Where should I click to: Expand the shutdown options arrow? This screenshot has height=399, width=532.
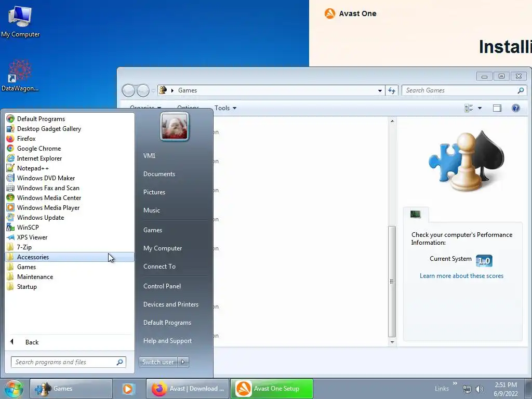click(183, 362)
